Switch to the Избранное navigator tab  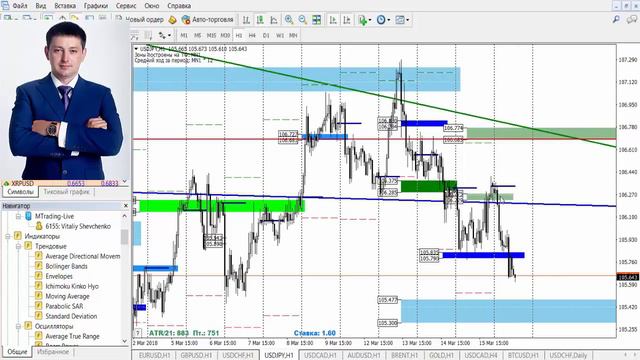(x=53, y=351)
